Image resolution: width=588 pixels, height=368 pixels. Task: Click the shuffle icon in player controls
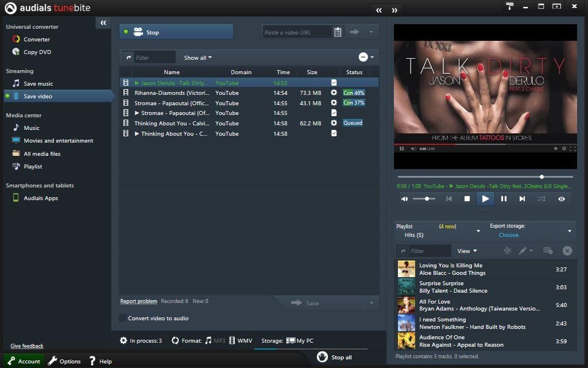pyautogui.click(x=541, y=198)
